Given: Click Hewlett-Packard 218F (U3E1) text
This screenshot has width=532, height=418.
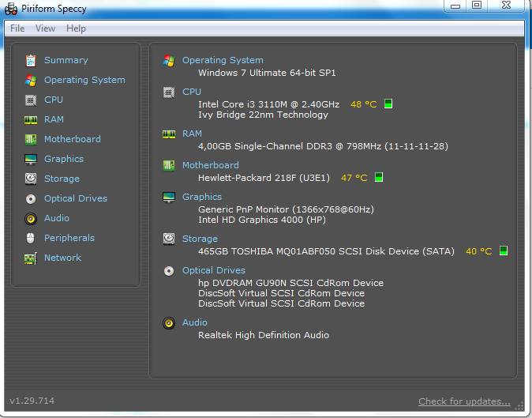Looking at the screenshot, I should [264, 178].
